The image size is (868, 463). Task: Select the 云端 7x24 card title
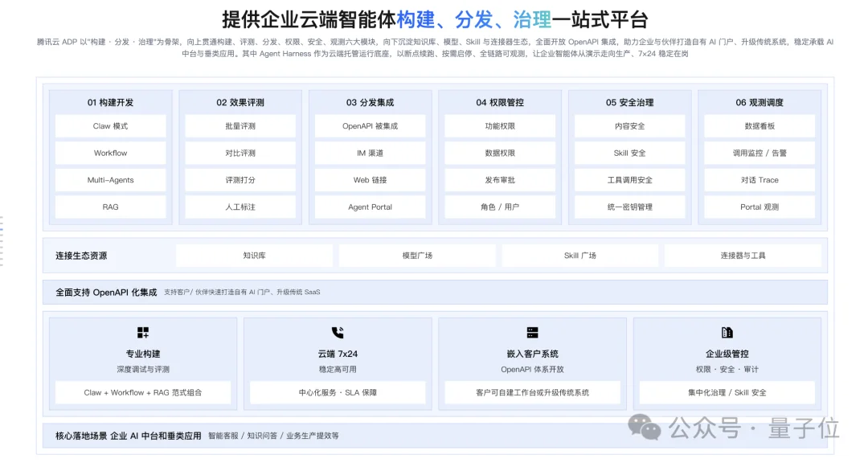(x=338, y=354)
